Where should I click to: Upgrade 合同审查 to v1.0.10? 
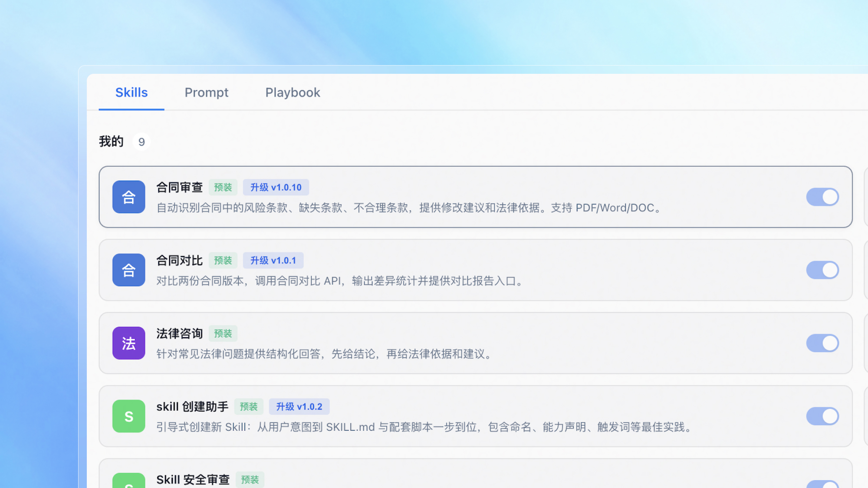pyautogui.click(x=276, y=188)
